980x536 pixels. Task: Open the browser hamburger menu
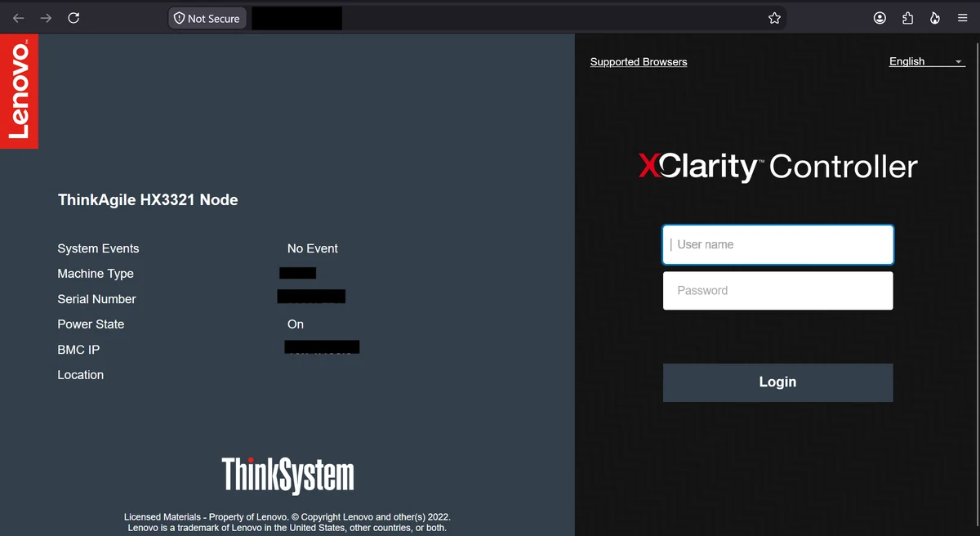point(962,18)
